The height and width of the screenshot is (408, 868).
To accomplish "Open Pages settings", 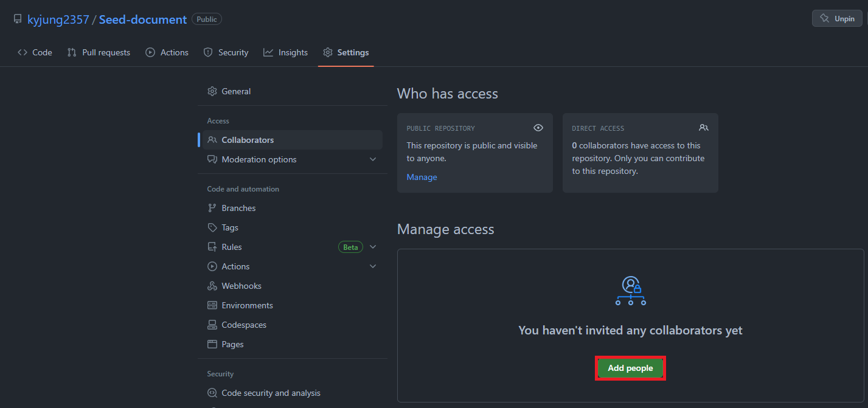I will coord(292,344).
